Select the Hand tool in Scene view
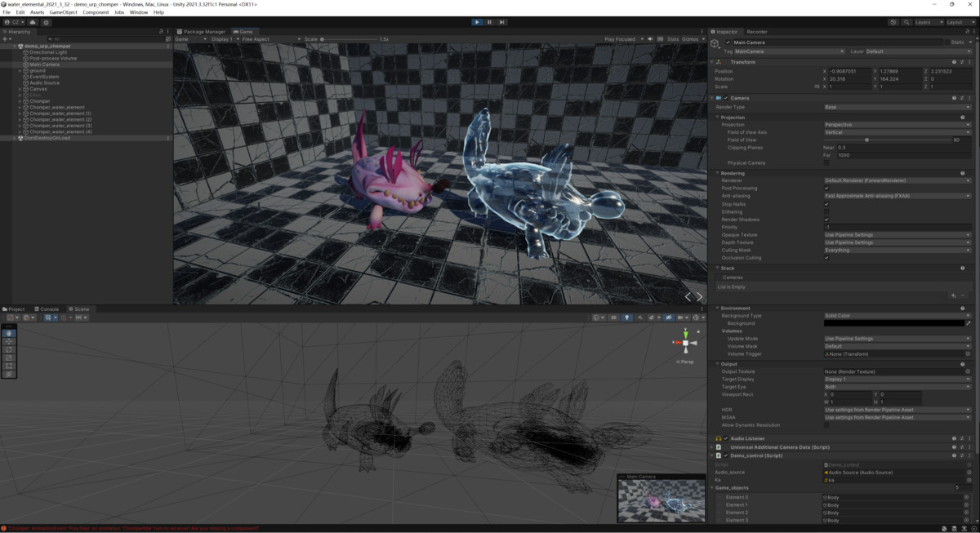The height and width of the screenshot is (533, 980). click(x=10, y=333)
